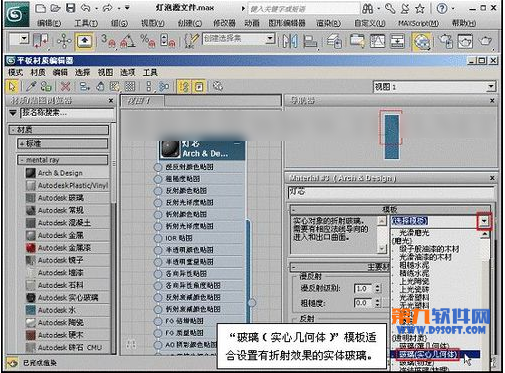Image resolution: width=505 pixels, height=373 pixels.
Task: Toggle the Parameter Editor panel button
Action: point(199,87)
